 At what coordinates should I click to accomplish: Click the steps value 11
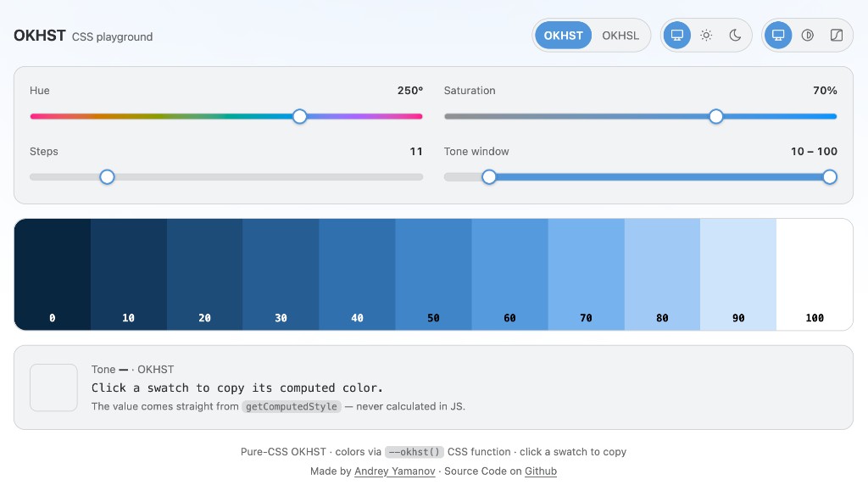click(416, 151)
